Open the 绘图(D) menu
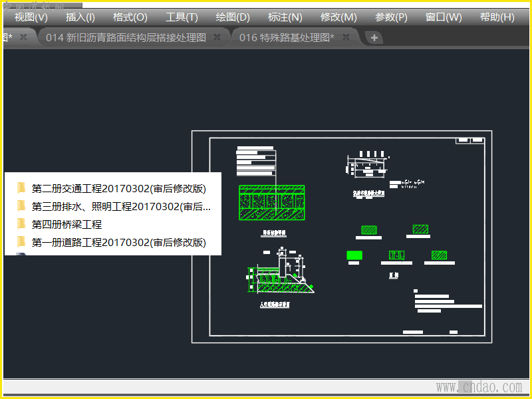The image size is (532, 399). [x=233, y=17]
